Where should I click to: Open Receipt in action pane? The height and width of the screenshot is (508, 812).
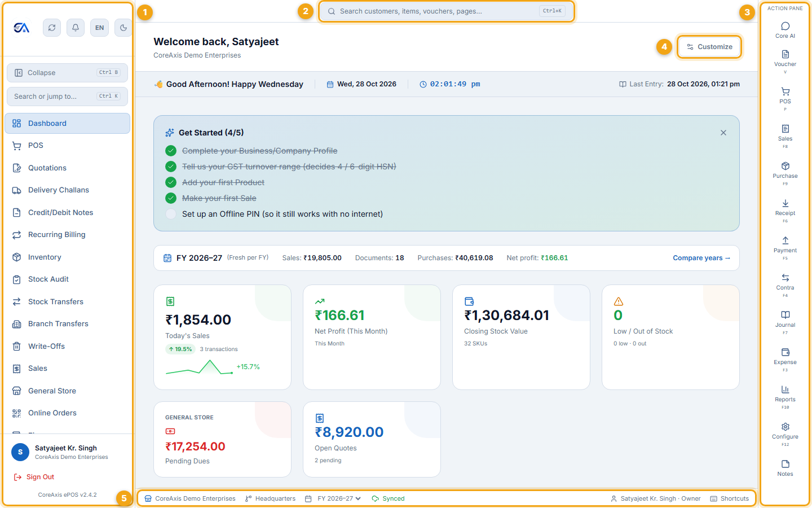coord(785,211)
